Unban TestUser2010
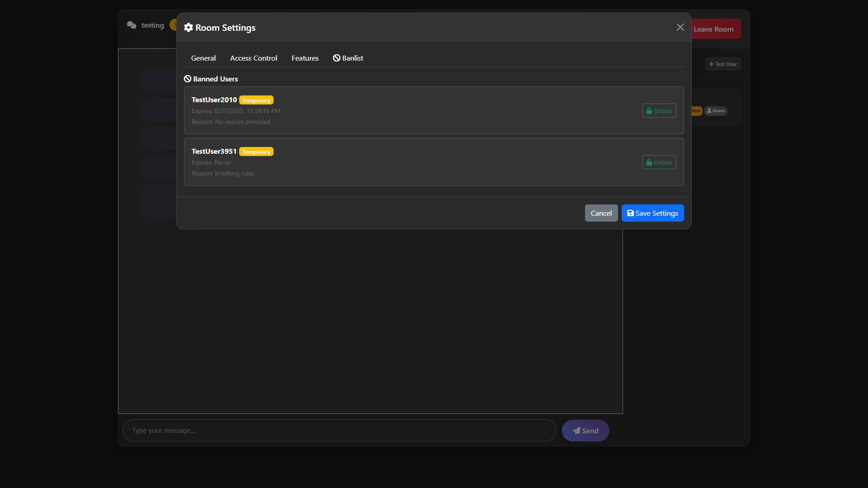The height and width of the screenshot is (488, 868). pos(659,111)
